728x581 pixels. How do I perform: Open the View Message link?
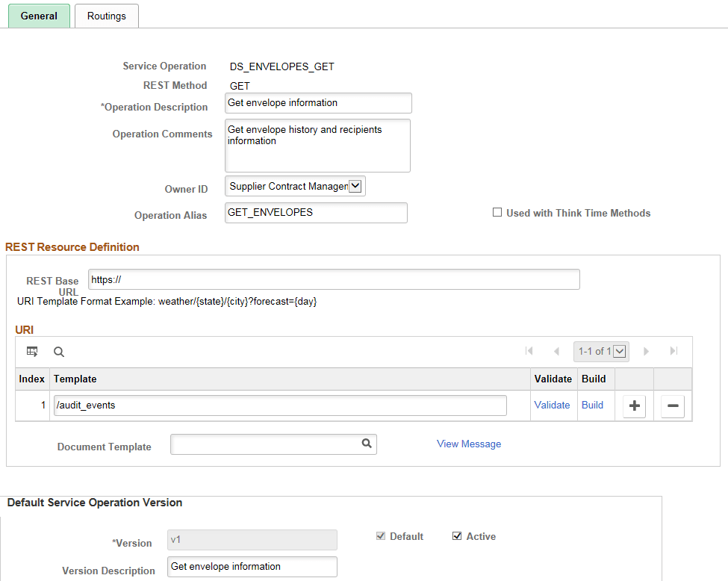(469, 444)
